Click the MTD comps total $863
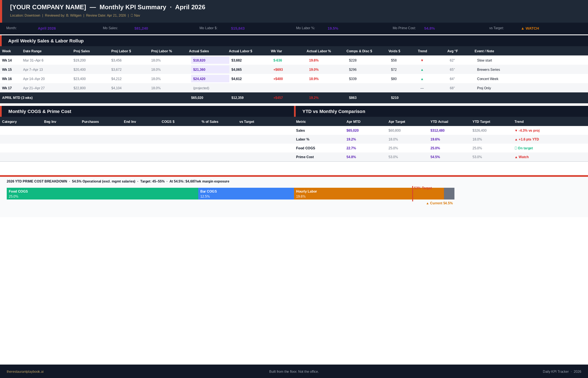588x378 pixels. 353,98
